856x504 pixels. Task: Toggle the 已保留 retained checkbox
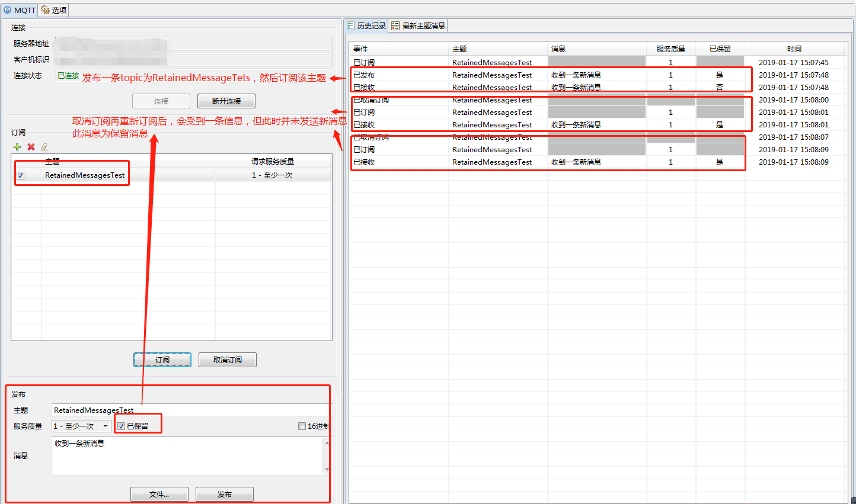[121, 426]
